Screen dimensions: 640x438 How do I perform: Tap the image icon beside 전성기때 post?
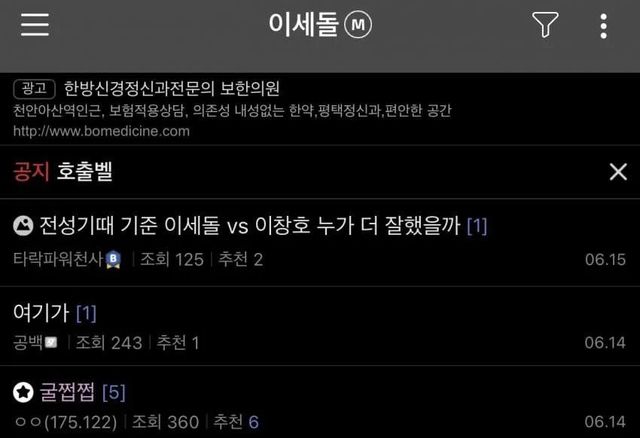(23, 225)
